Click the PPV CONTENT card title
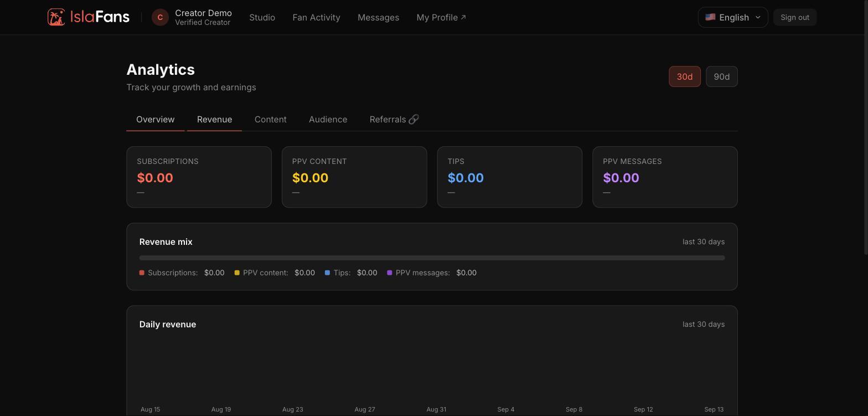Viewport: 868px width, 416px height. [319, 162]
